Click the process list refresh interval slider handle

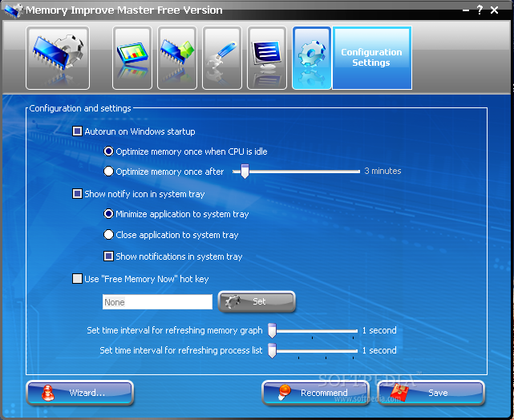tap(272, 350)
